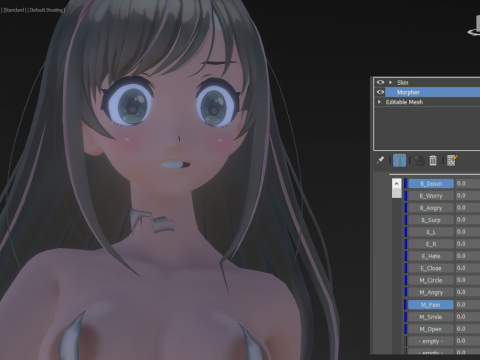The width and height of the screenshot is (480, 360).
Task: Click the B_Angry value field
Action: click(468, 208)
